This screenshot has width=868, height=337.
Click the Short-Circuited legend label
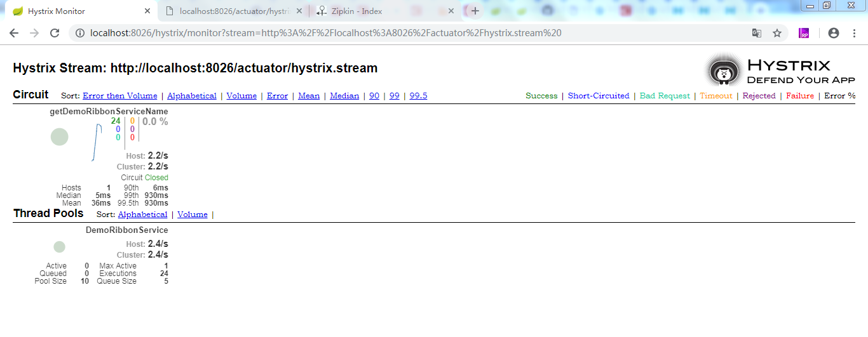point(599,96)
